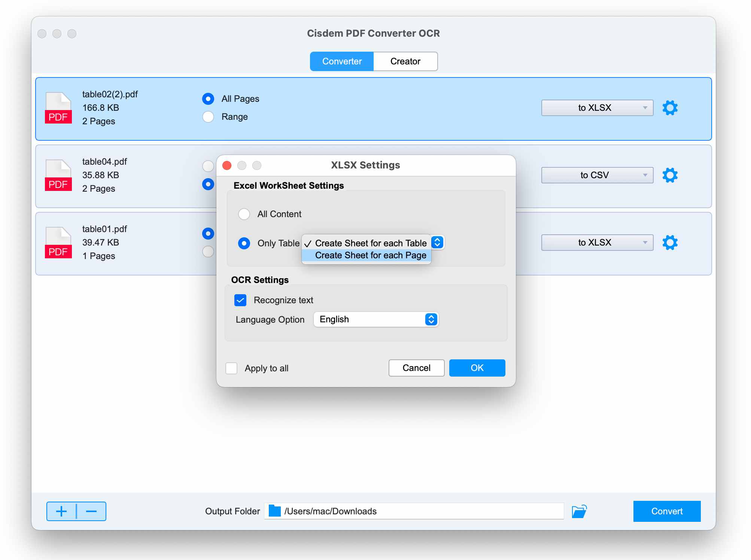Open the English language option dropdown
The image size is (751, 560).
pos(375,319)
